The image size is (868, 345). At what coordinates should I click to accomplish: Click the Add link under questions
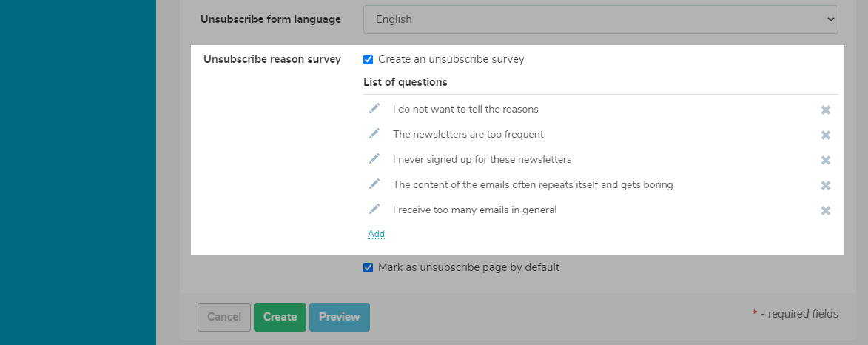pos(376,234)
